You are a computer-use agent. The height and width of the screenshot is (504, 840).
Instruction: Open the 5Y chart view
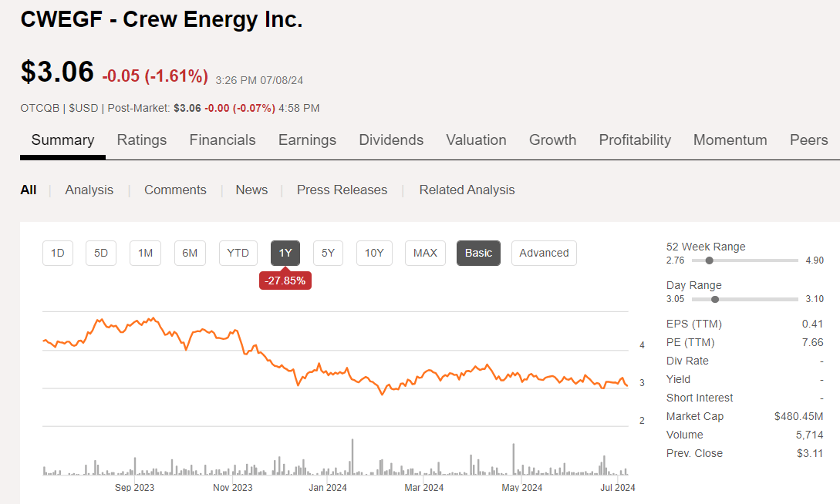(328, 253)
